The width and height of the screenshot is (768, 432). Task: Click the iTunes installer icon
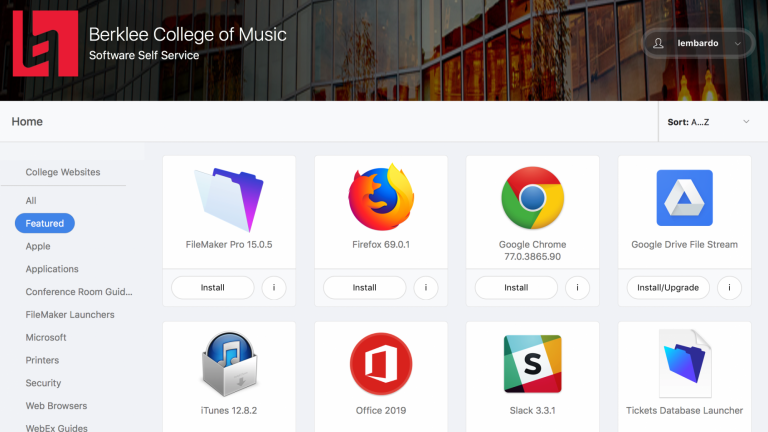[229, 364]
